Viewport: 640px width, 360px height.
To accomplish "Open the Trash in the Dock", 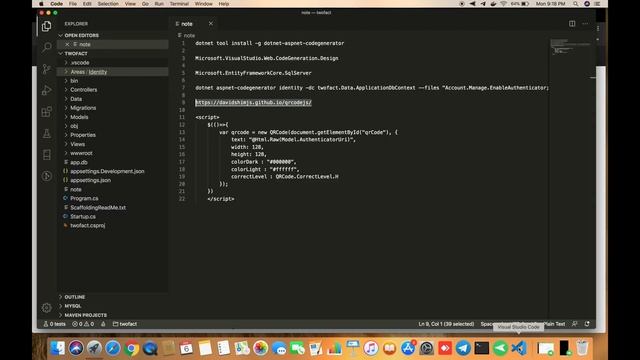I will (x=582, y=348).
